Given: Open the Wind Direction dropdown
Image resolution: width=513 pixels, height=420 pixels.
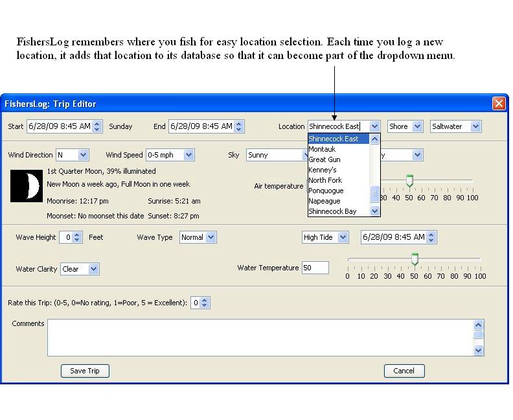Looking at the screenshot, I should pos(83,155).
